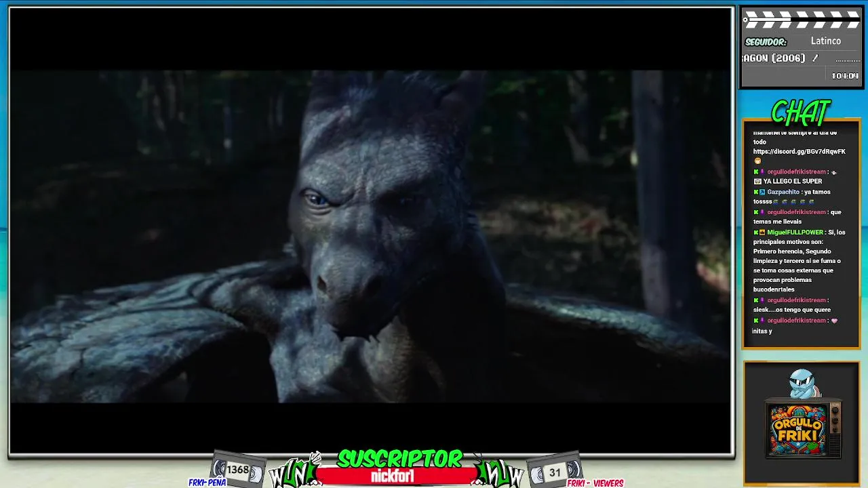Open the discord.gg invite link in chat
Image resolution: width=868 pixels, height=488 pixels.
(x=799, y=152)
